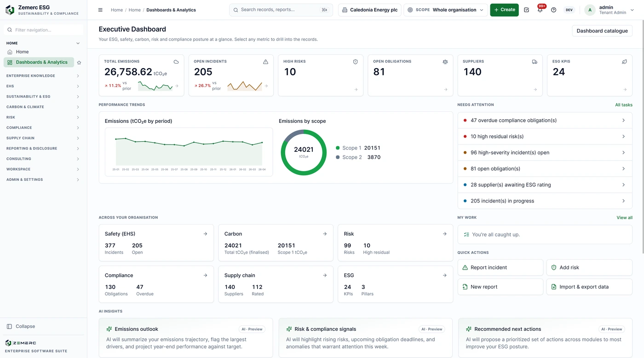Click the arrow on Carbon card
Screen dimensions: 644x358
(325, 234)
